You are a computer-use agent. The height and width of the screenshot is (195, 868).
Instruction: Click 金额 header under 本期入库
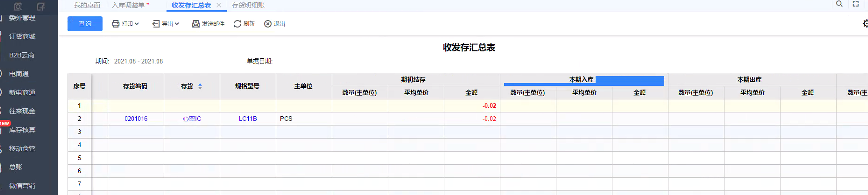click(x=639, y=93)
